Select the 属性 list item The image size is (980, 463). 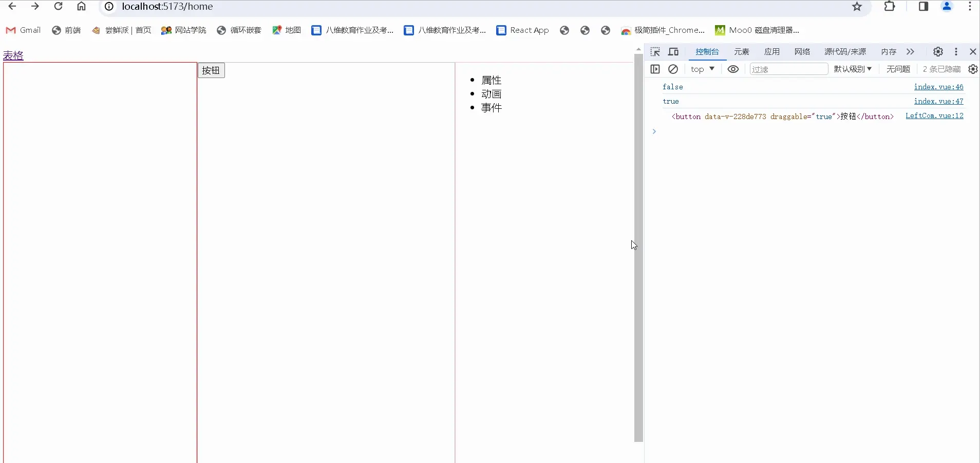pos(491,80)
